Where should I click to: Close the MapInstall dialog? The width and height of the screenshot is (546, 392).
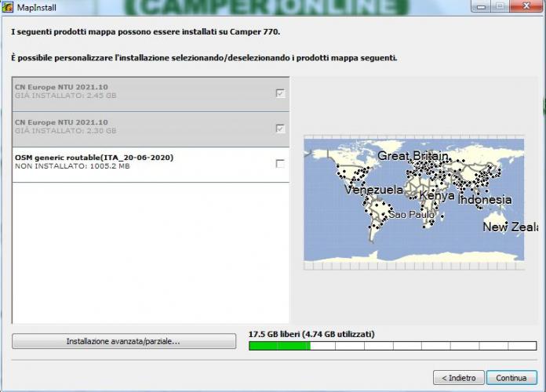[524, 7]
